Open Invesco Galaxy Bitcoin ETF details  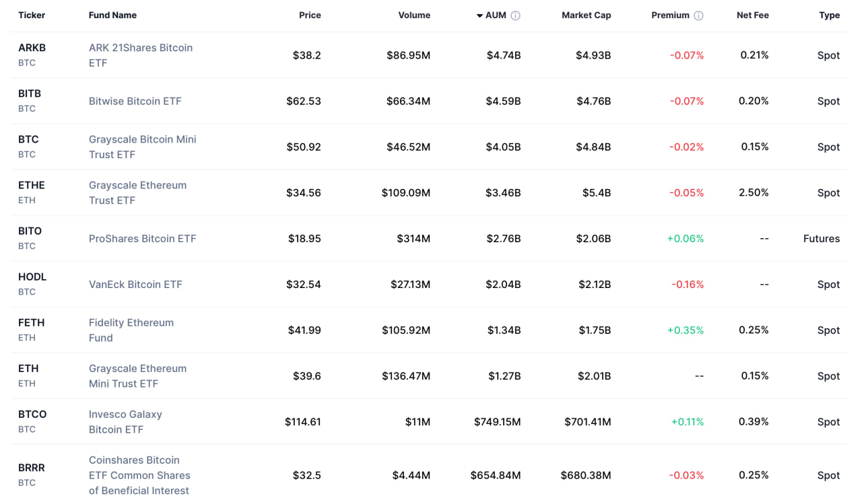(125, 421)
